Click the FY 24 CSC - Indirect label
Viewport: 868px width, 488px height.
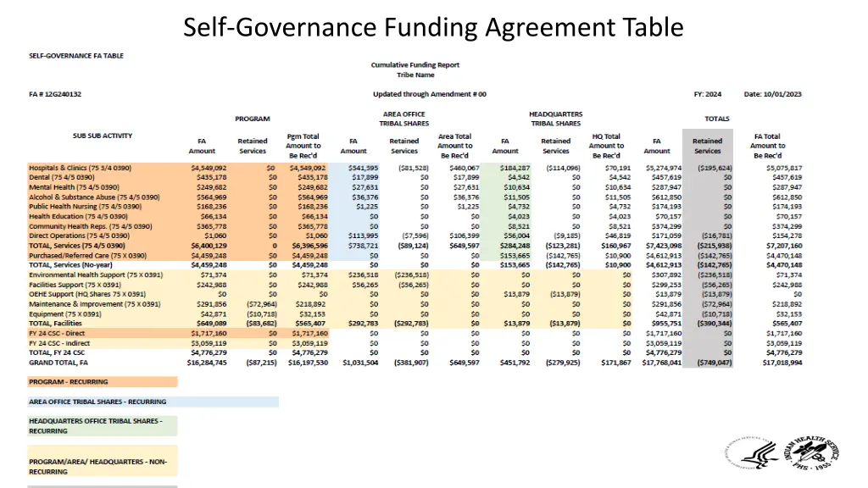click(59, 343)
